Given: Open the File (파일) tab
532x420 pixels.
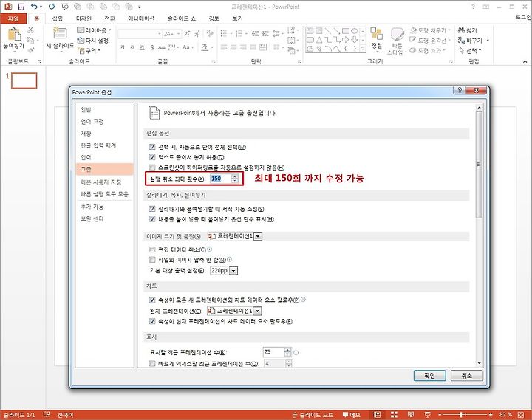Looking at the screenshot, I should coord(13,18).
